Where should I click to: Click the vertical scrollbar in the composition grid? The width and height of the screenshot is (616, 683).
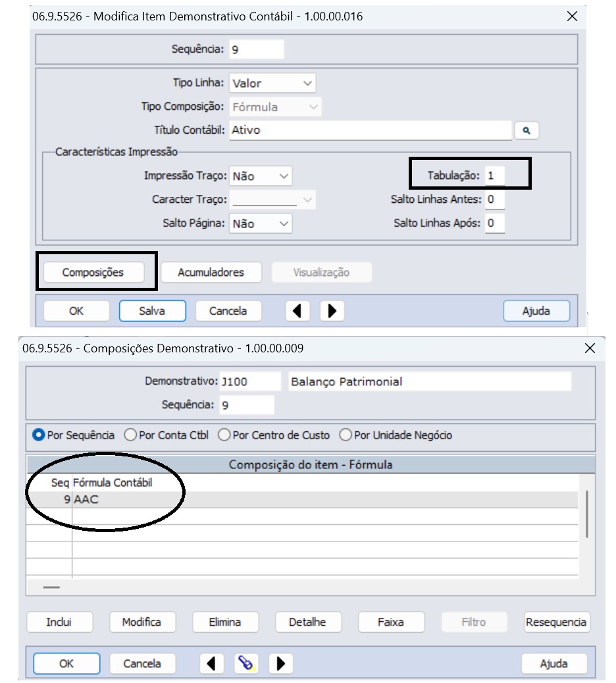[587, 514]
